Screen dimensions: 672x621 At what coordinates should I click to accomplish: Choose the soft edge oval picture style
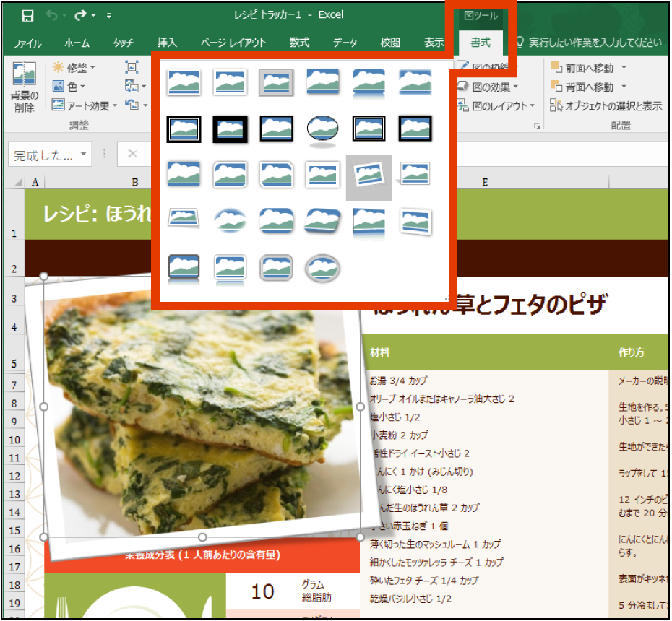pyautogui.click(x=231, y=221)
